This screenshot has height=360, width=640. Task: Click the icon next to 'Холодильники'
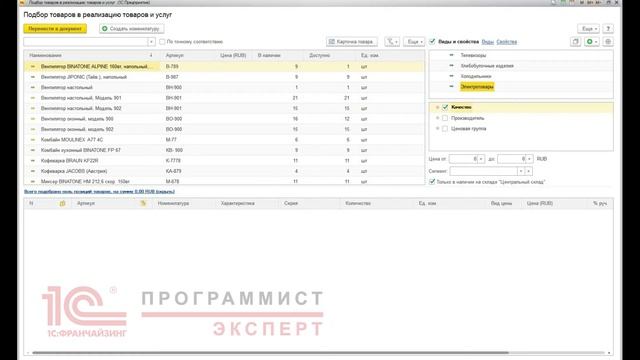[451, 76]
